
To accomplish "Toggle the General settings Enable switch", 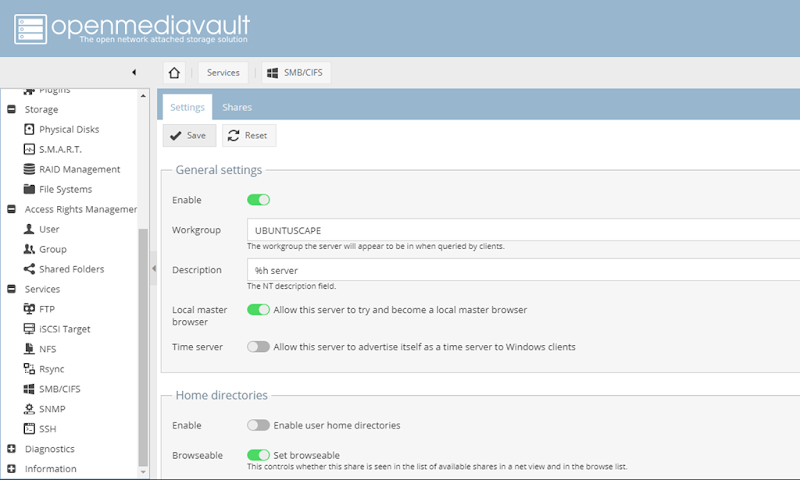I will 258,199.
